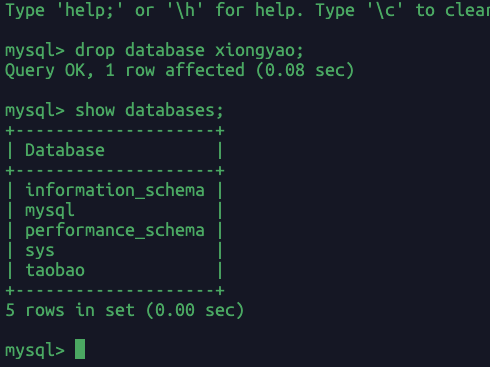Viewport: 490px width, 367px height.
Task: Click the mysql> prompt before show databases
Action: (35, 111)
